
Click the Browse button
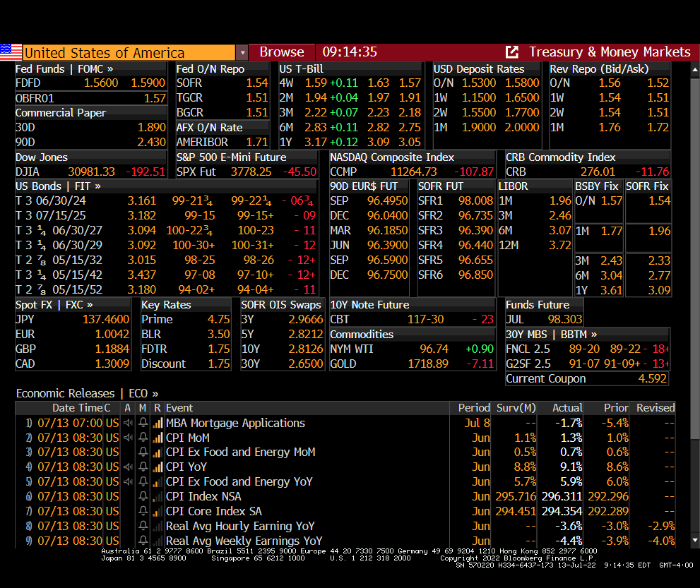point(282,52)
